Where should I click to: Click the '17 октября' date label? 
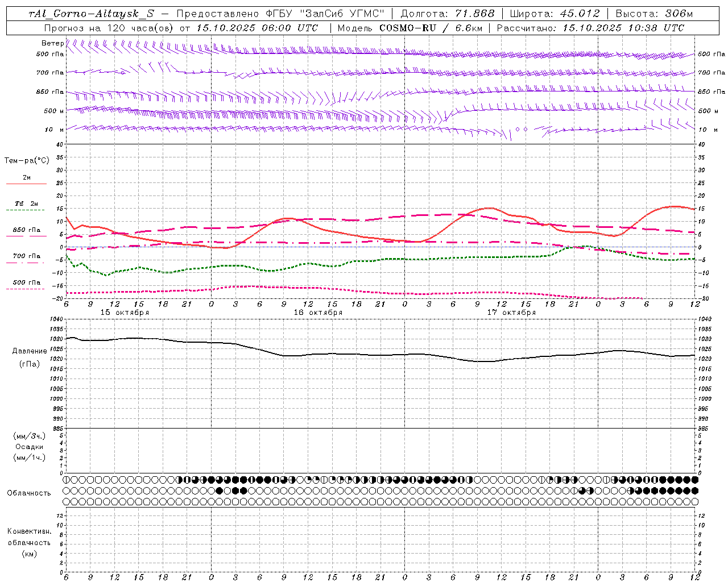[x=511, y=313]
